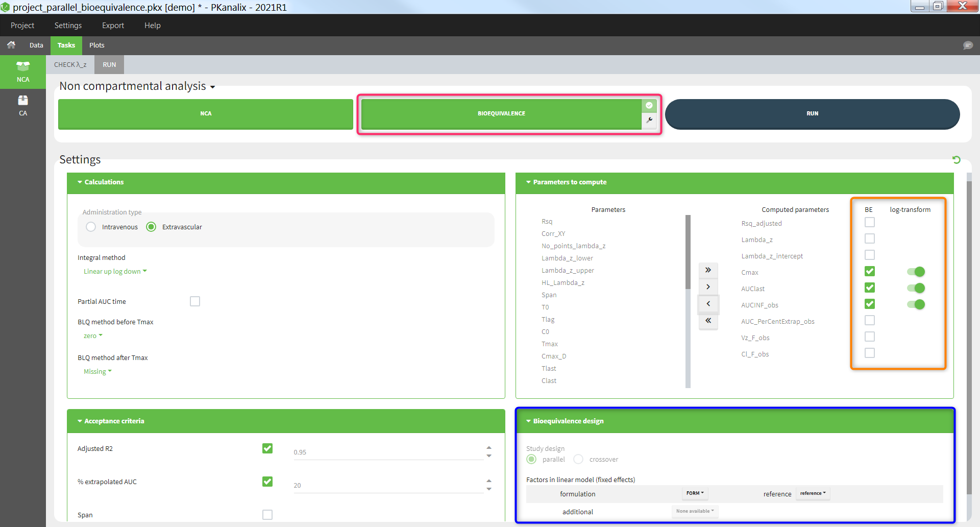Click the wrench icon on Bioequivalence button
The image size is (980, 527).
[649, 121]
